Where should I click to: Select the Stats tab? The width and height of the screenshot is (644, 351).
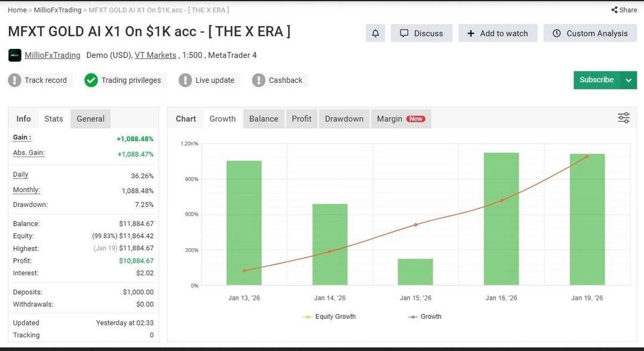pos(54,119)
